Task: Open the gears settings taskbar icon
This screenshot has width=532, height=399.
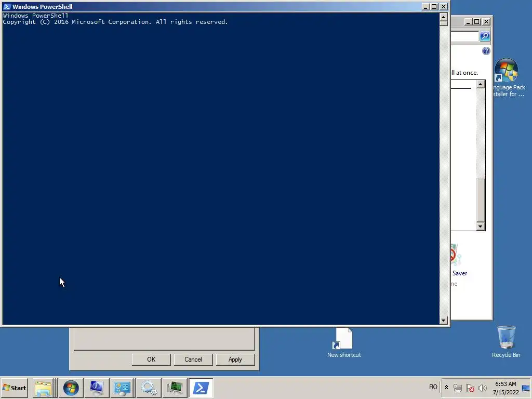Action: pyautogui.click(x=149, y=388)
